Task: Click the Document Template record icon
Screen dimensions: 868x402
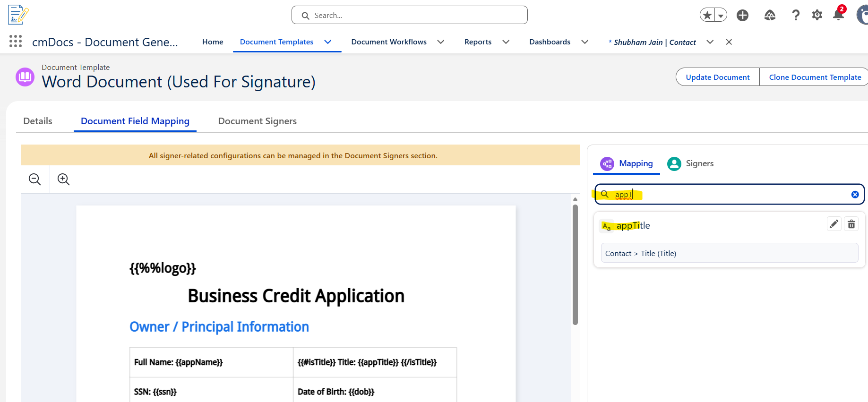Action: pyautogui.click(x=25, y=77)
